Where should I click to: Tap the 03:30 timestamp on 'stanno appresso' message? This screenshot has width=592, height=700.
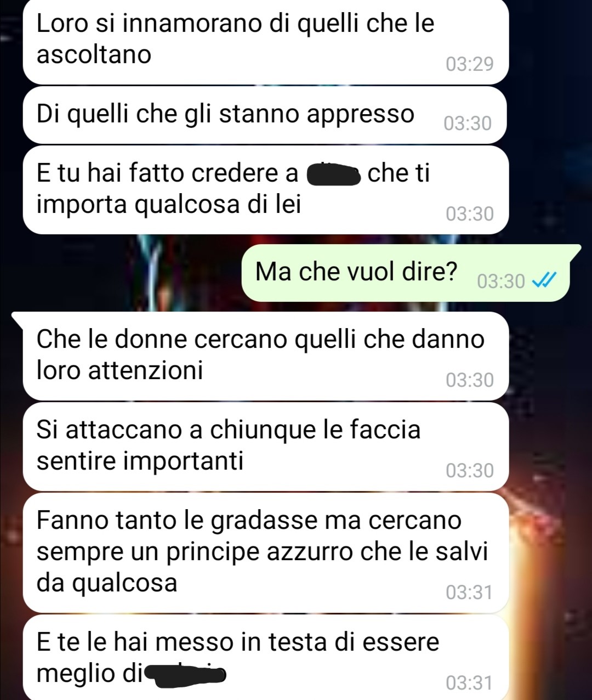(x=468, y=123)
